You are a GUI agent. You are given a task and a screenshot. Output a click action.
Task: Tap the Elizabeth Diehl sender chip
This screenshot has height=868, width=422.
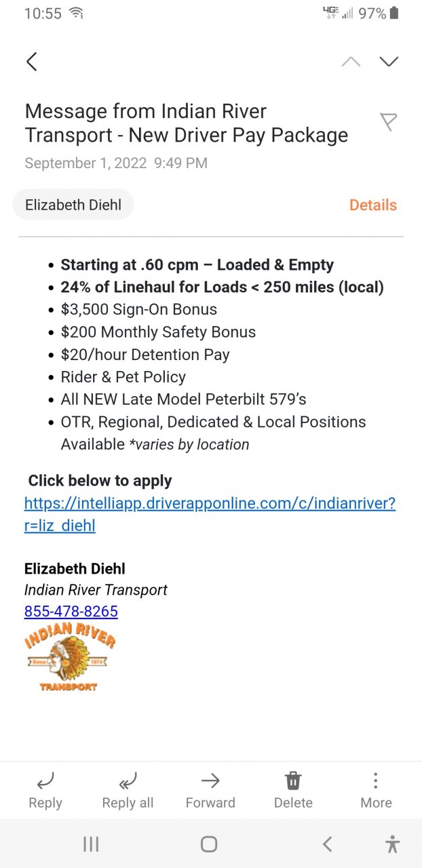click(73, 205)
